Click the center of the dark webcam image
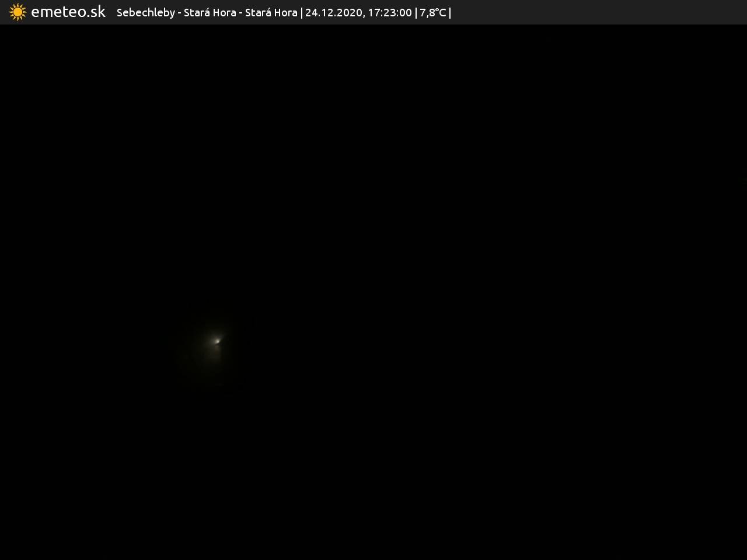This screenshot has width=747, height=560. click(373, 292)
